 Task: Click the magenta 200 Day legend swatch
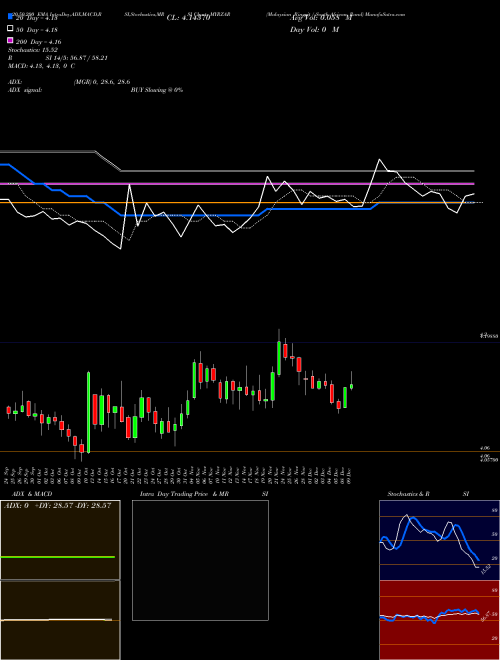point(10,40)
